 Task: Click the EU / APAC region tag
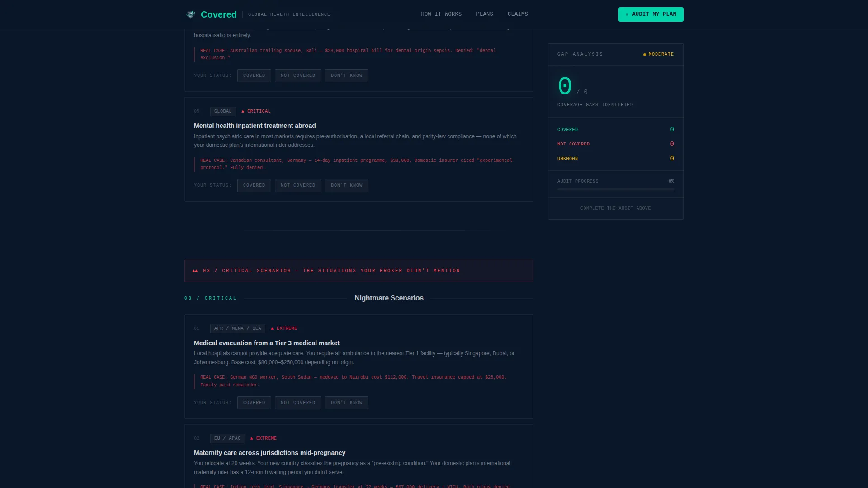[x=227, y=438]
